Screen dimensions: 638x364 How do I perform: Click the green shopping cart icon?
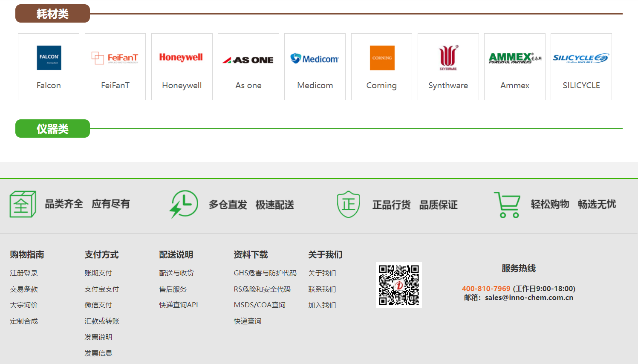pos(507,205)
